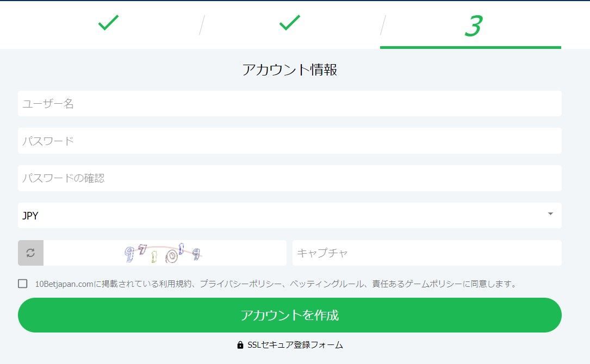Tick the terms agreement checkbox

coord(23,284)
